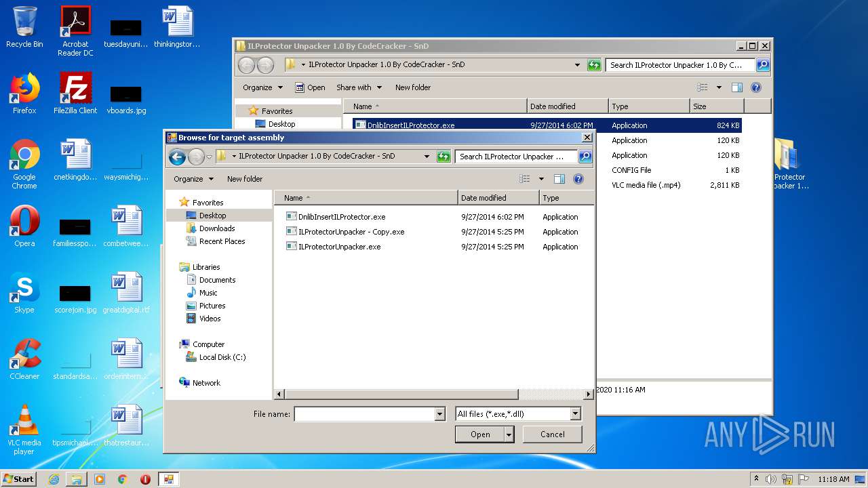Open file type filter dropdown
This screenshot has width=868, height=488.
pos(576,414)
